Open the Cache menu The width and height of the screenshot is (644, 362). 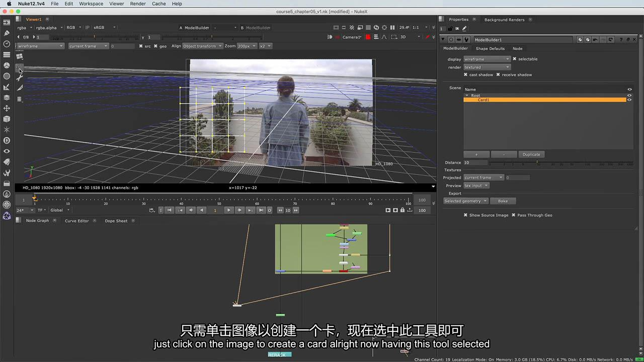[x=158, y=4]
